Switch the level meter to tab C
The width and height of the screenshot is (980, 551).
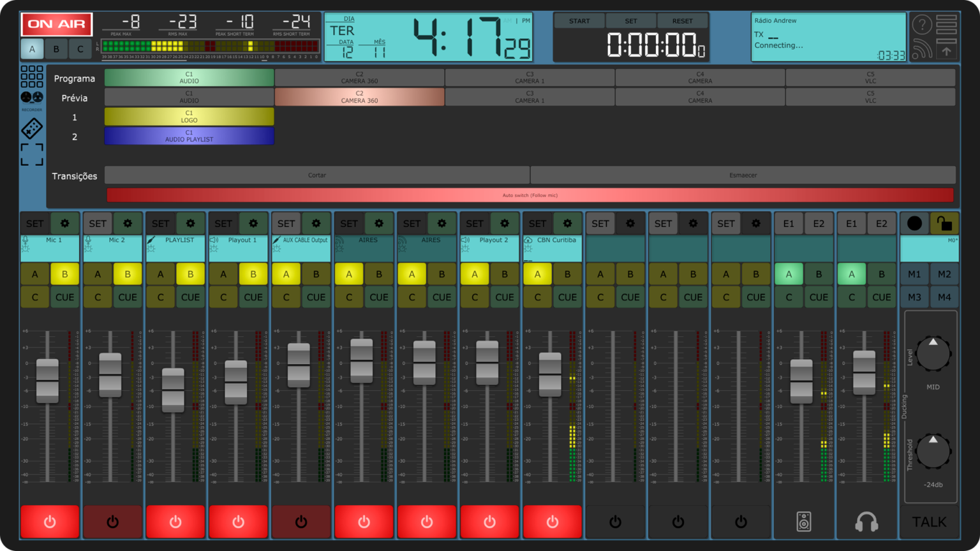[79, 48]
